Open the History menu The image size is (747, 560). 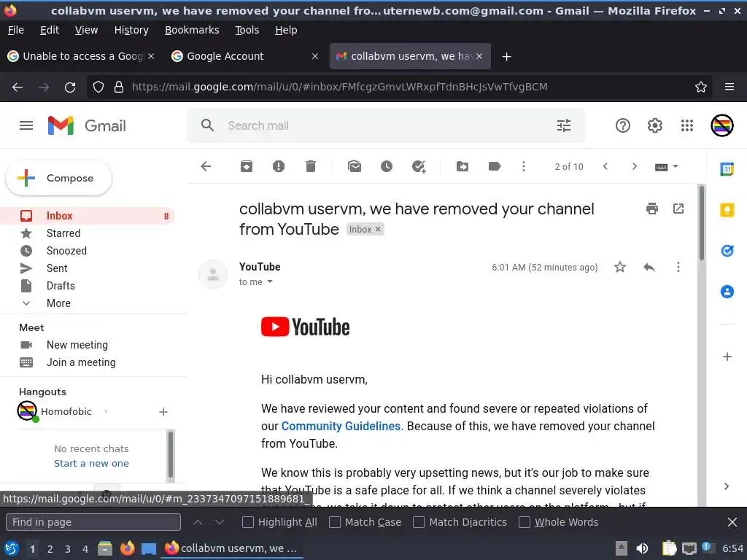pos(131,30)
